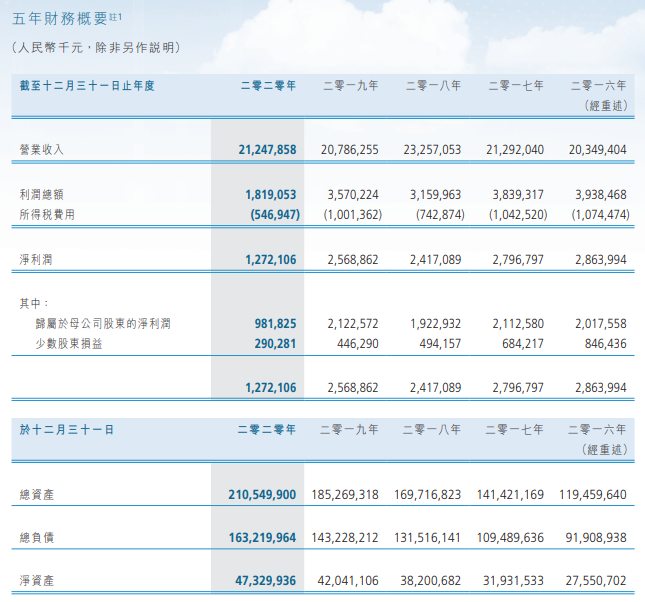Viewport: 645px width, 602px height.
Task: Click total liabilities 109,489,636
Action: (510, 537)
